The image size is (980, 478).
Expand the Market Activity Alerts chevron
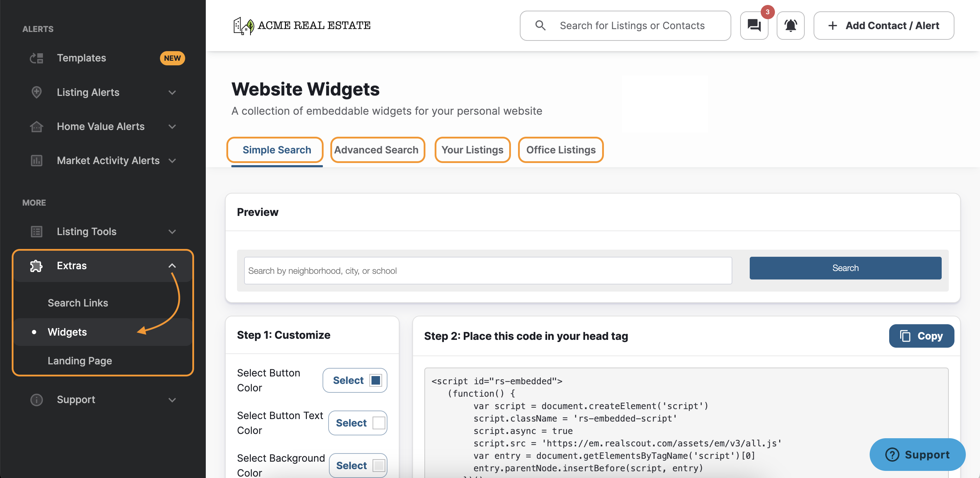(x=172, y=161)
